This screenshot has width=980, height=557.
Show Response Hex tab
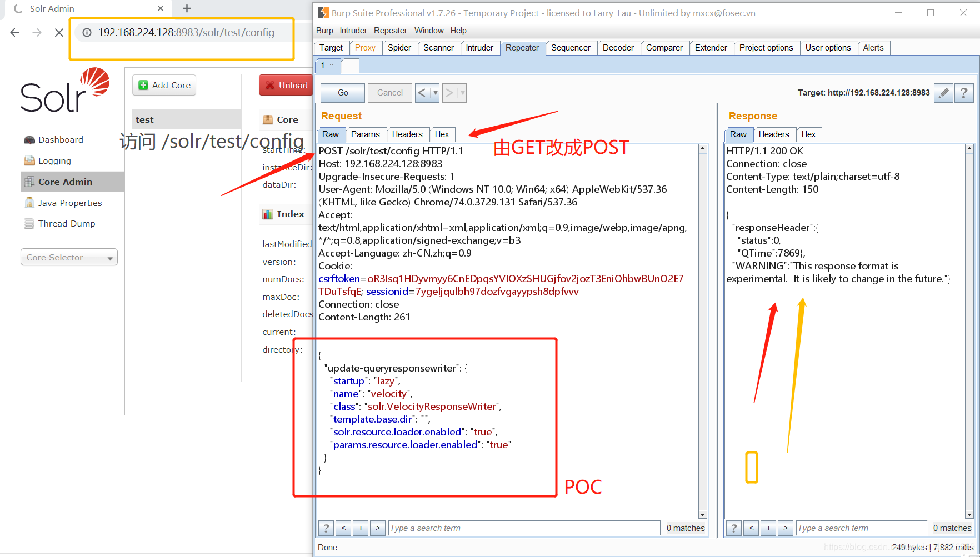(809, 134)
